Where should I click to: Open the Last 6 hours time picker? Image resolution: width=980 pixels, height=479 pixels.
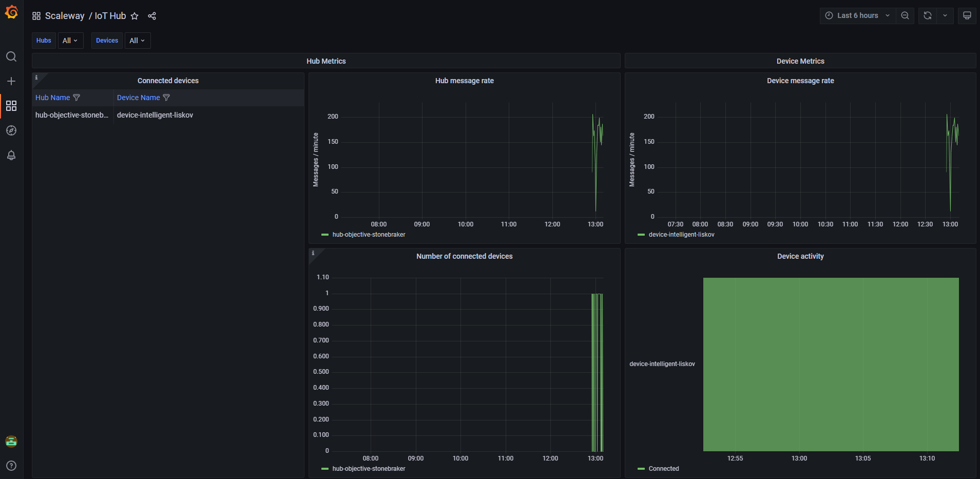857,15
